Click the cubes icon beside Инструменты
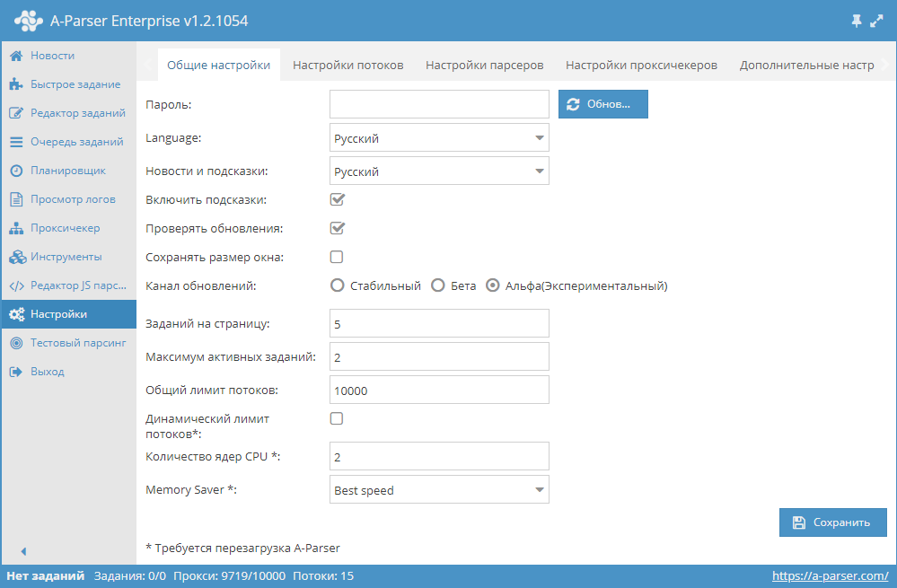Image resolution: width=897 pixels, height=588 pixels. pyautogui.click(x=17, y=257)
